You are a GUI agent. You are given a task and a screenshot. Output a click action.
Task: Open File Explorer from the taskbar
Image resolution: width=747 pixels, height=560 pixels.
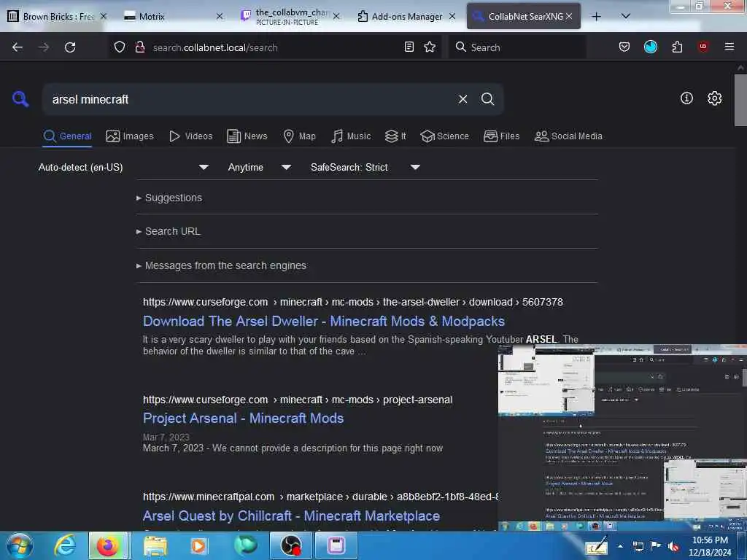(155, 545)
